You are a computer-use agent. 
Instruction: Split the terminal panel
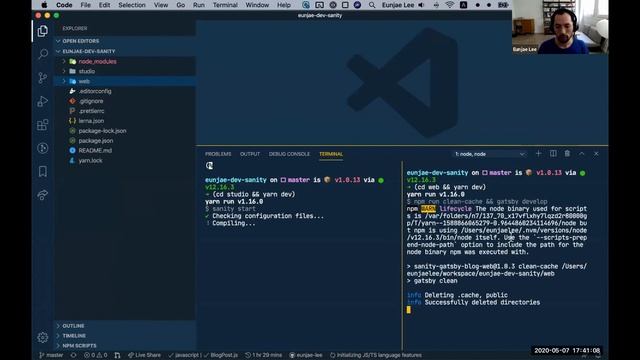pyautogui.click(x=553, y=153)
